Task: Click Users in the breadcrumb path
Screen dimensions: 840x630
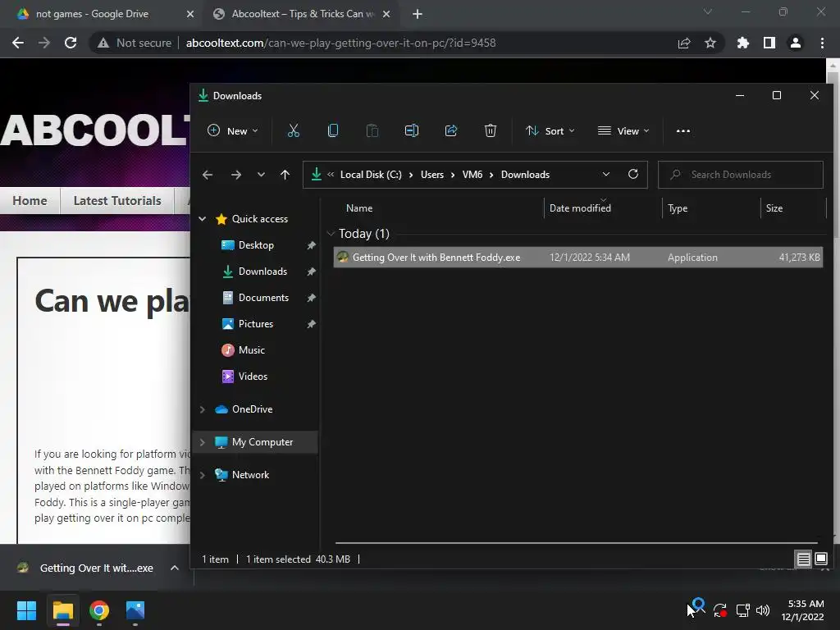Action: (431, 175)
